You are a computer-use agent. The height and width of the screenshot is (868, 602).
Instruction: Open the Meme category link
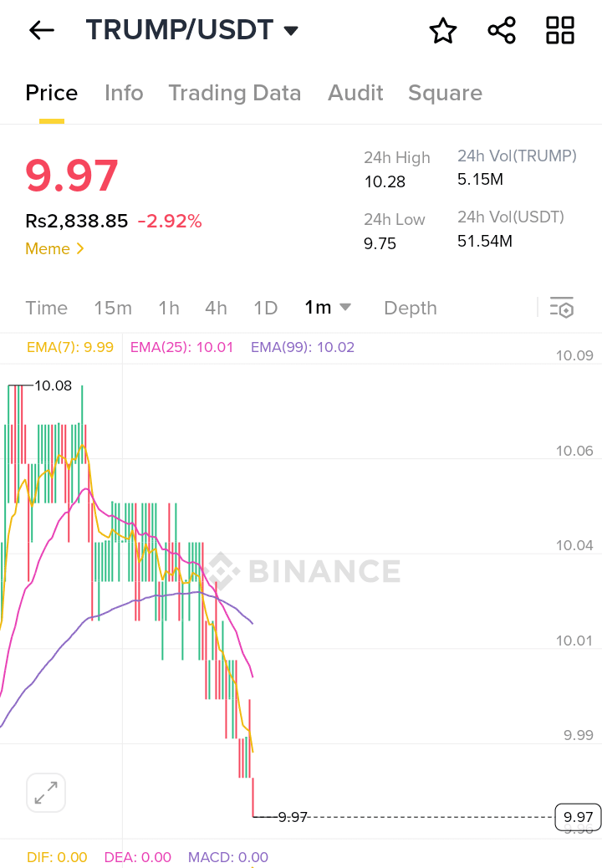click(54, 248)
